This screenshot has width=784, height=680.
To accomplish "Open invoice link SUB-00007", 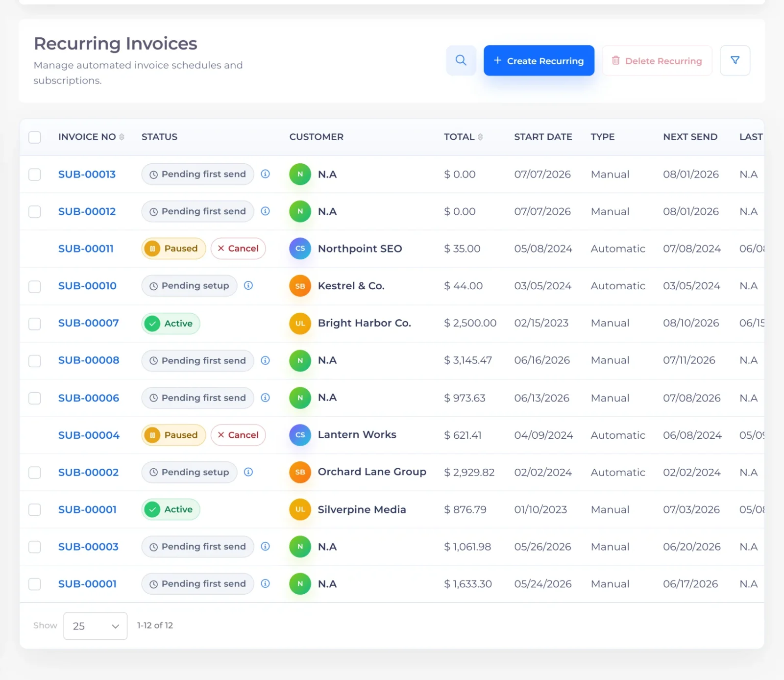I will click(88, 323).
